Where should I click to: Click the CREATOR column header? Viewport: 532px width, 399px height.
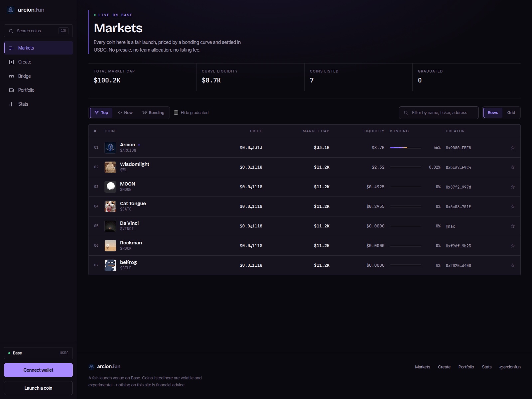point(455,131)
